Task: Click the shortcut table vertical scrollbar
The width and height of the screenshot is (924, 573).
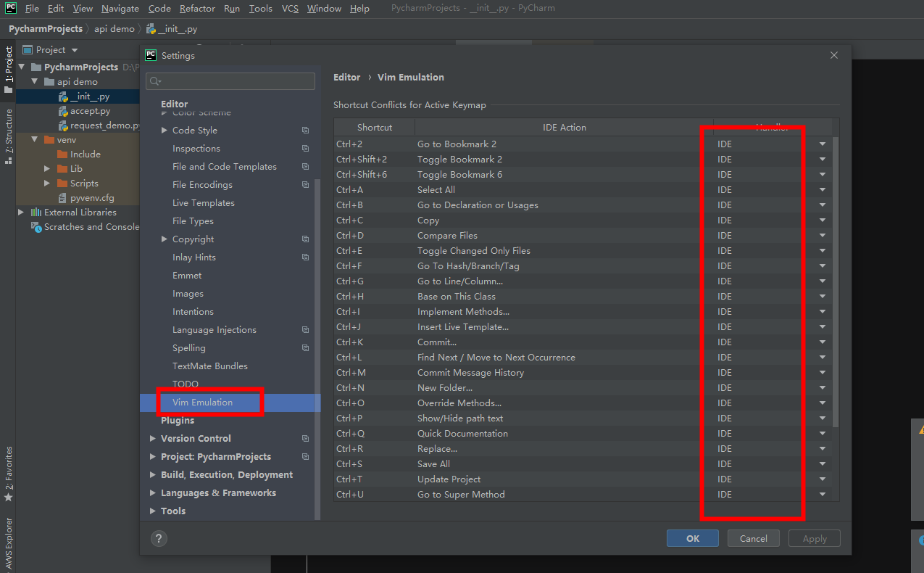Action: click(836, 281)
